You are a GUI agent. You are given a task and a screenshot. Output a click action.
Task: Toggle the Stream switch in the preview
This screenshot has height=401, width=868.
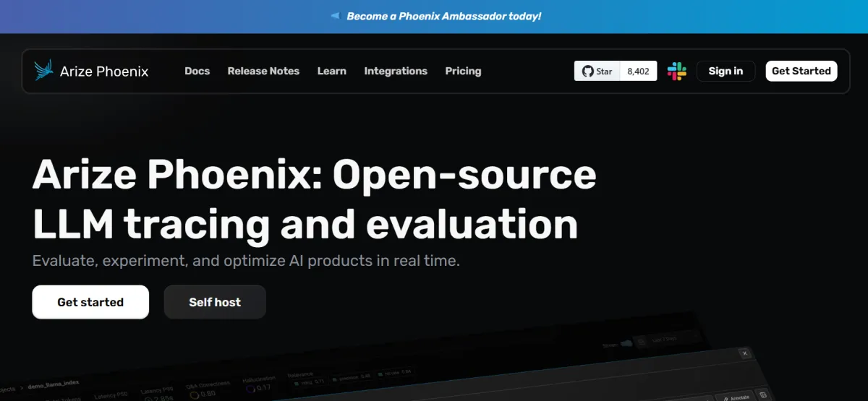626,344
